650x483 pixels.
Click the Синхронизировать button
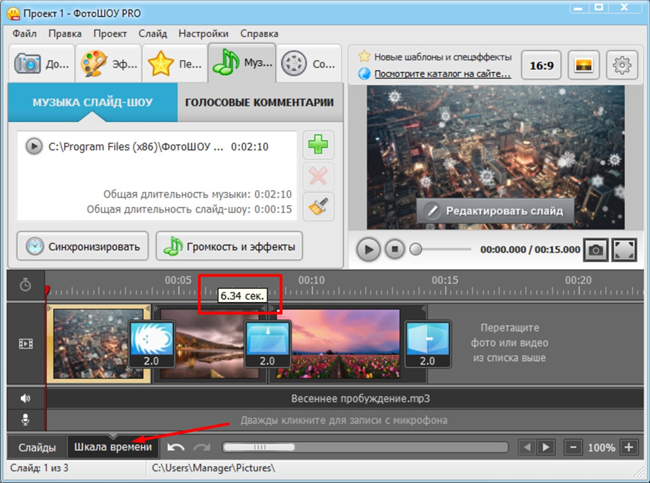pos(82,246)
